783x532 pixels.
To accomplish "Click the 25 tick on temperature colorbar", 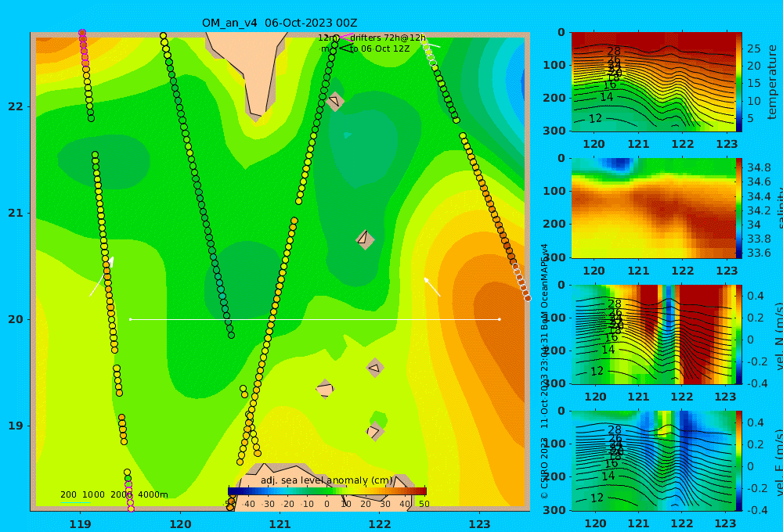I will tap(753, 49).
